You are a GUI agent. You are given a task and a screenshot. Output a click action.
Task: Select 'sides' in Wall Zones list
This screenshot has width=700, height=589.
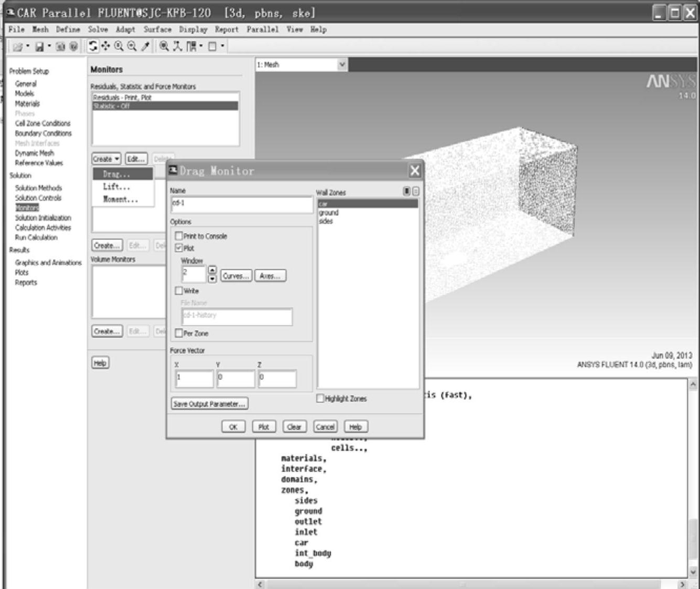368,221
